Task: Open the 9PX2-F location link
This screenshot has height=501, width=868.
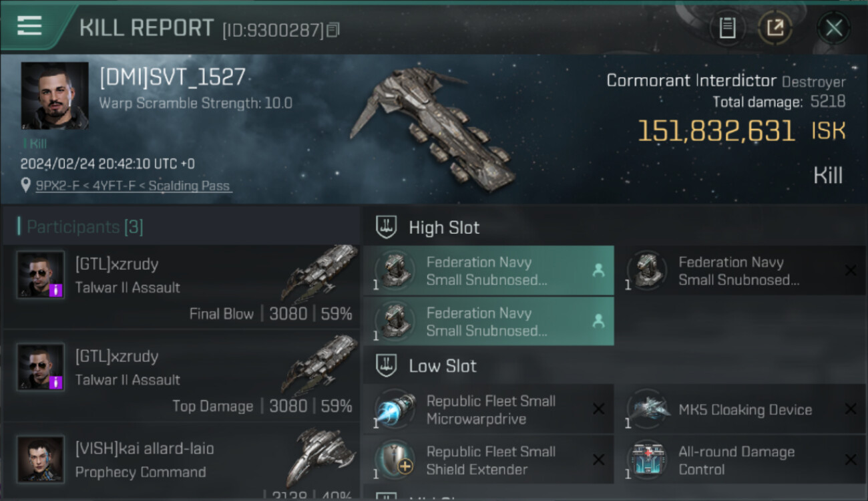Action: pos(133,186)
